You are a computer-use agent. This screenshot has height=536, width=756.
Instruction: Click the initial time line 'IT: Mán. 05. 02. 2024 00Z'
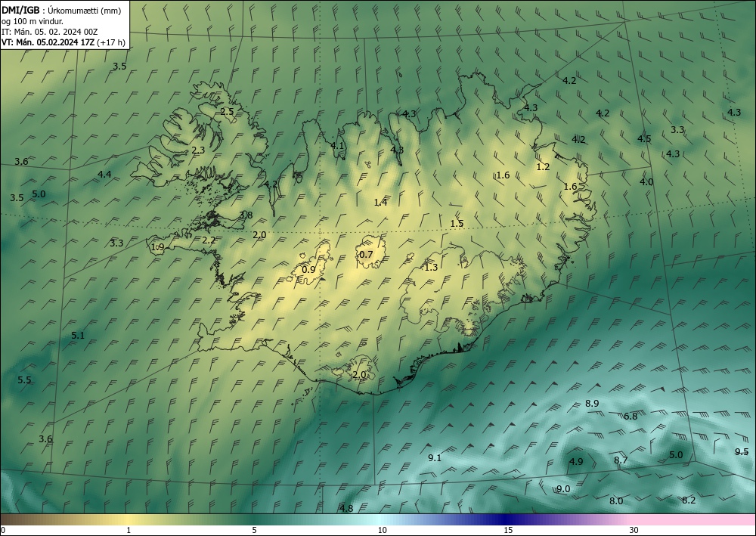(x=50, y=32)
